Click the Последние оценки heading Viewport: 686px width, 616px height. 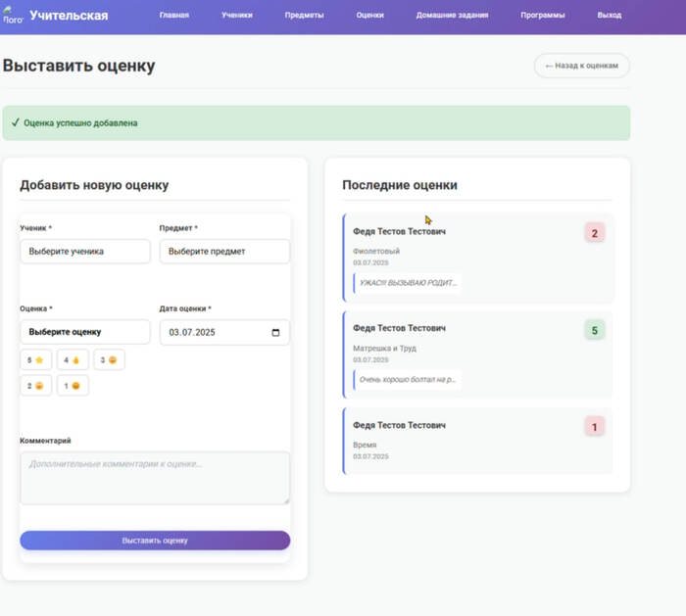tap(400, 185)
